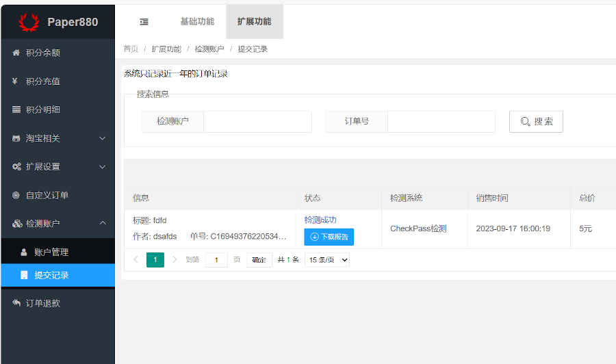
Task: Click the user icon beside 账户管理
Action: tap(24, 252)
